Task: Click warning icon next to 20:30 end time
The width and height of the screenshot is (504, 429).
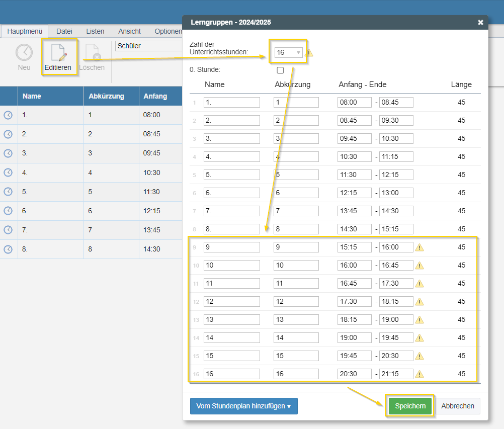Action: pos(419,356)
